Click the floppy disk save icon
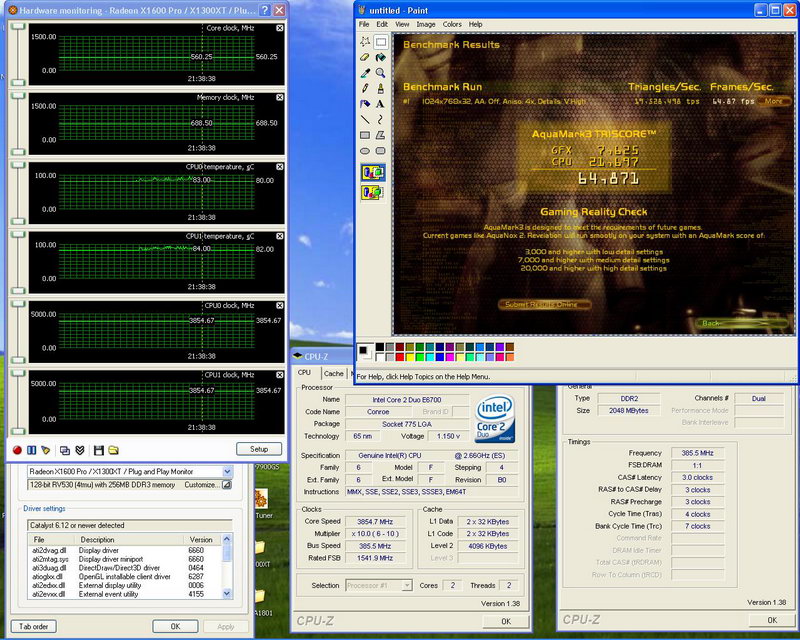 [97, 450]
